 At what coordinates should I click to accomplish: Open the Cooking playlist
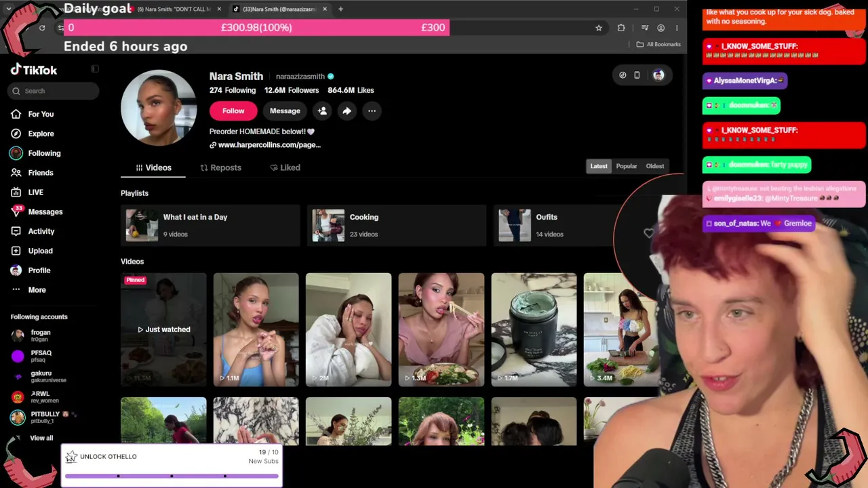pos(397,225)
